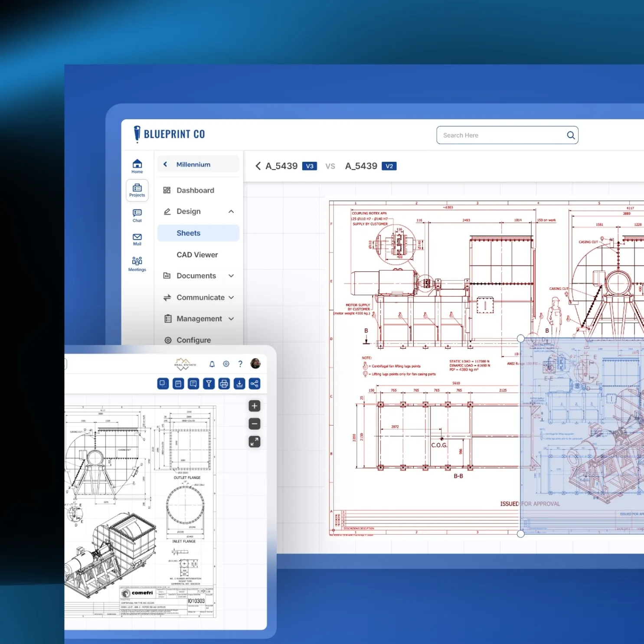The image size is (644, 644).
Task: Switch to the Sheets view
Action: click(188, 233)
